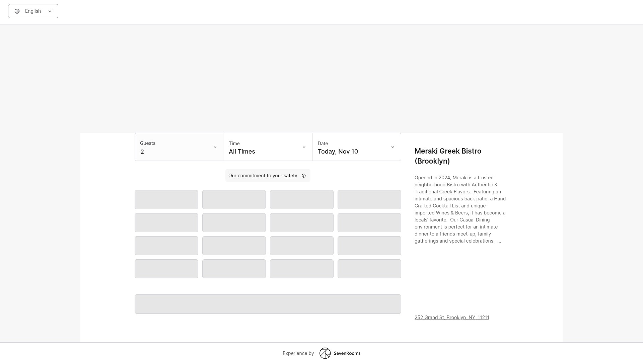Open the 252 Grand St address link
The height and width of the screenshot is (364, 643).
452,317
